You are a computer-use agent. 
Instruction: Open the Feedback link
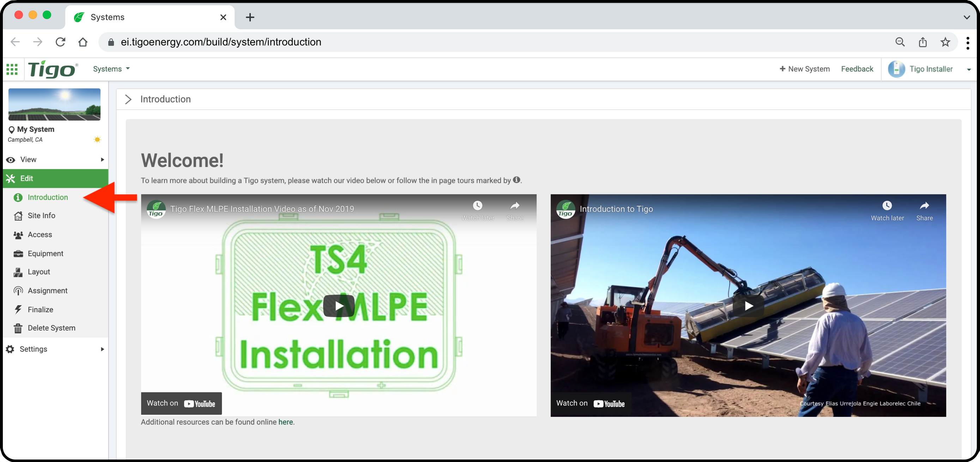857,69
